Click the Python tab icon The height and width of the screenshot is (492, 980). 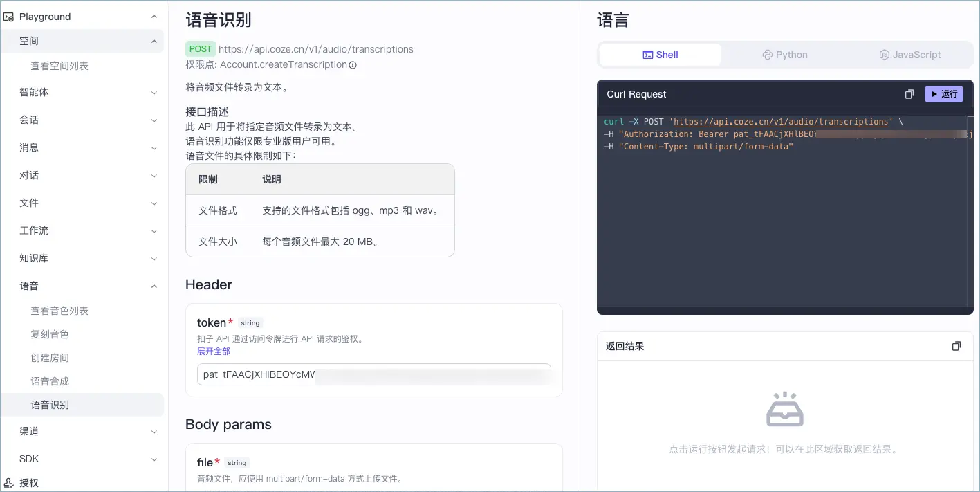(767, 55)
